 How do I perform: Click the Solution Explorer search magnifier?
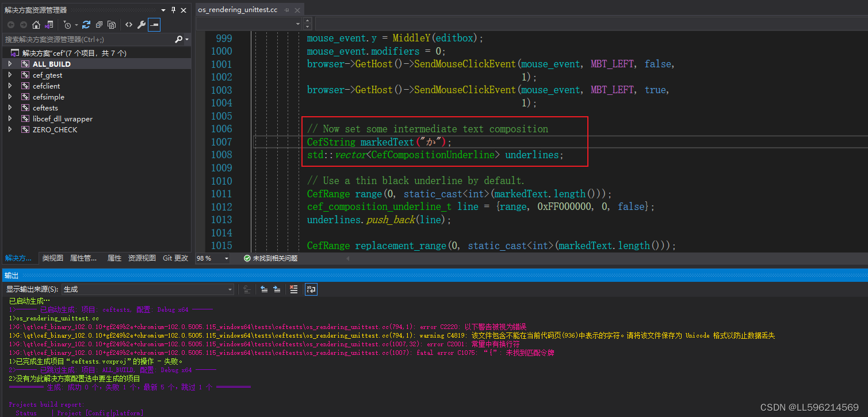[x=179, y=39]
